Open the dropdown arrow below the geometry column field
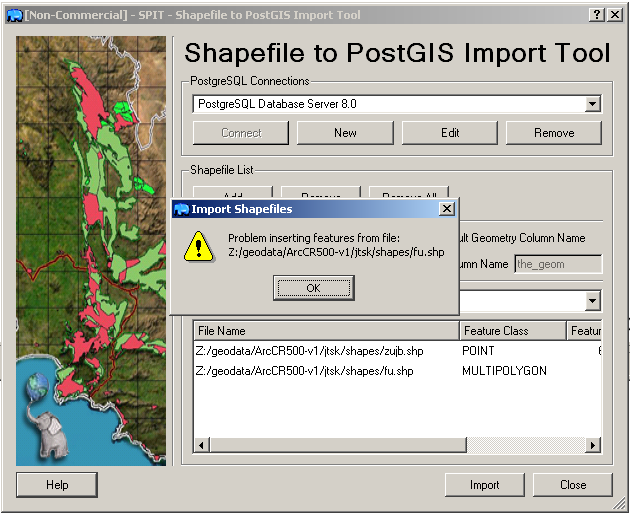Viewport: 630px width, 513px height. click(593, 301)
